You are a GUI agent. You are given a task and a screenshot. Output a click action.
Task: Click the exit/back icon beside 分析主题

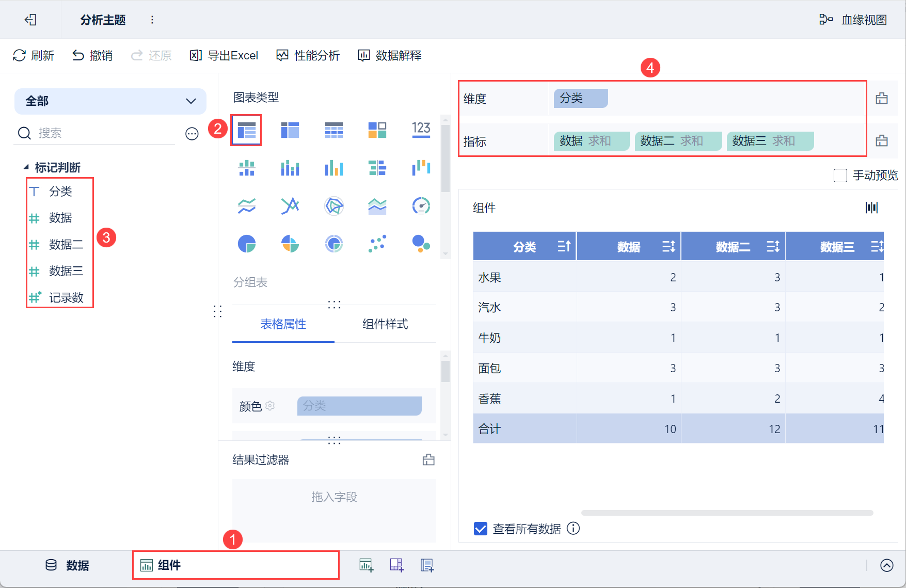point(30,20)
